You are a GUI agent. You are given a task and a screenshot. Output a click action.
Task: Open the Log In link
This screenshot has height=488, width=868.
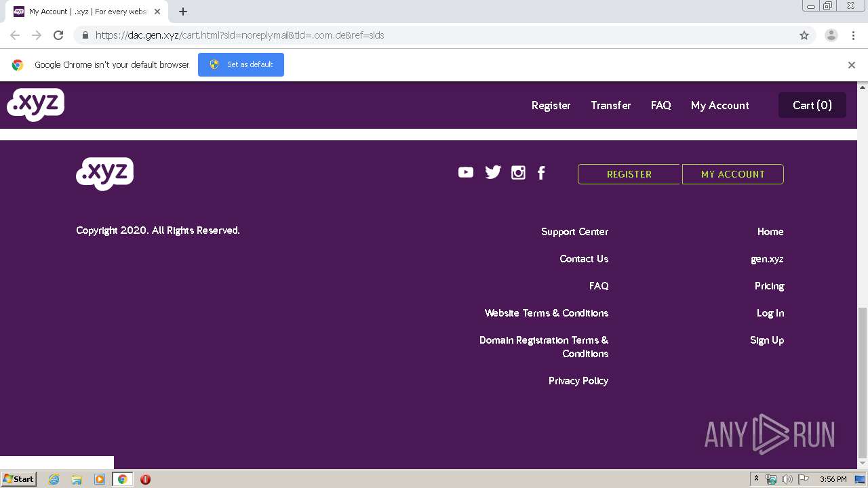tap(770, 313)
